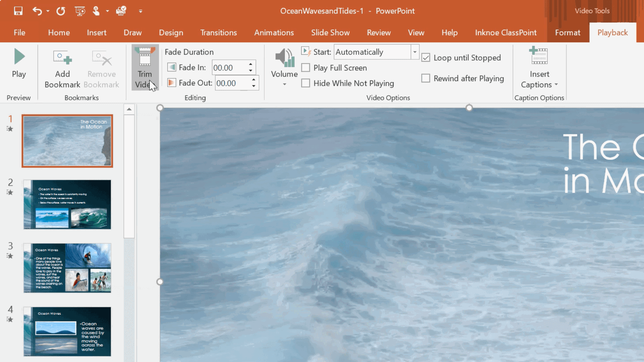Select the Trim Video tool
Image resolution: width=644 pixels, height=362 pixels.
coord(144,68)
